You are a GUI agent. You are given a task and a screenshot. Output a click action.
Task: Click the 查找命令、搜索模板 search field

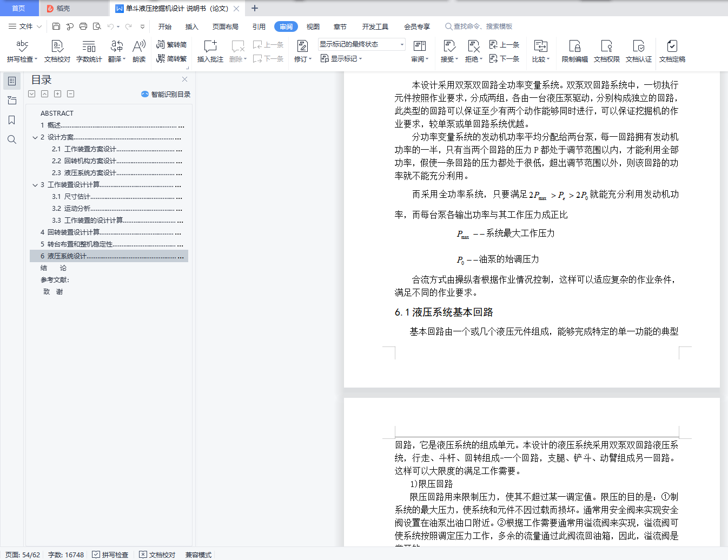pos(479,26)
